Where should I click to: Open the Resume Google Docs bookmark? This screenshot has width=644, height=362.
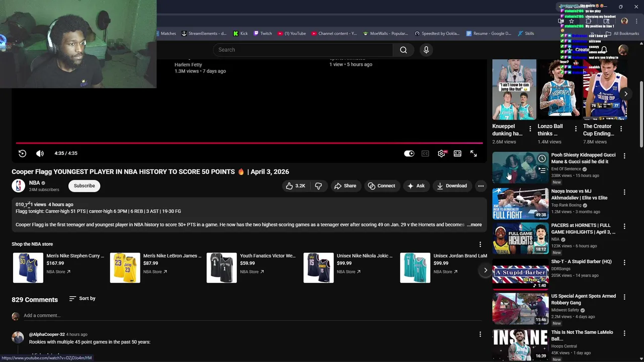[489, 34]
